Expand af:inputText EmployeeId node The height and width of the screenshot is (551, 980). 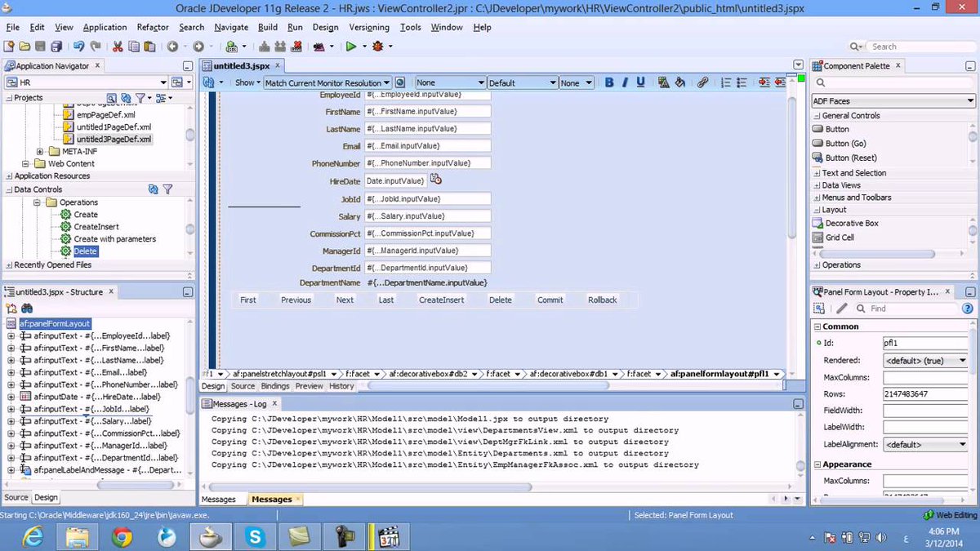click(x=11, y=335)
